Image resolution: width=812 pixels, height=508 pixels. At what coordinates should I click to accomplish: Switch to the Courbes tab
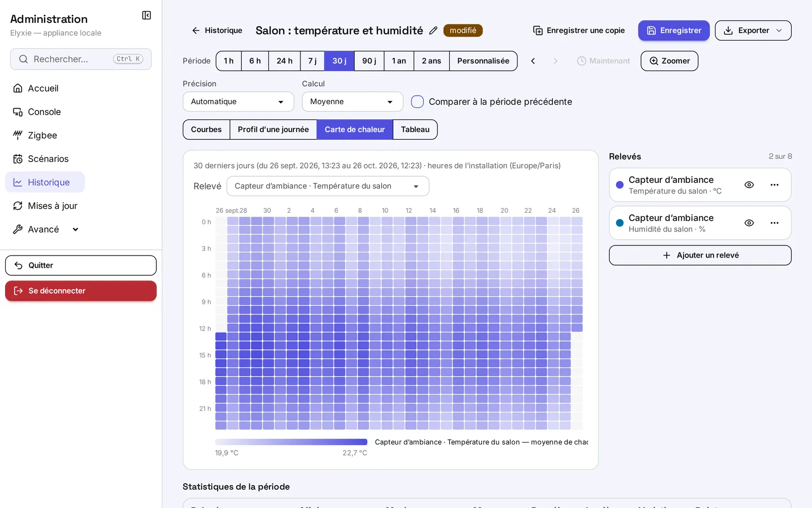pyautogui.click(x=206, y=130)
